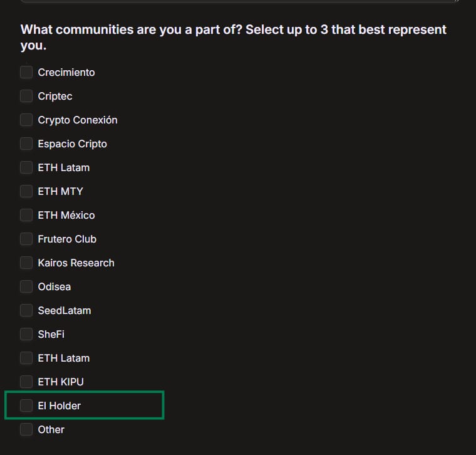Image resolution: width=476 pixels, height=455 pixels.
Task: Select the SheFi checkbox
Action: [x=26, y=334]
